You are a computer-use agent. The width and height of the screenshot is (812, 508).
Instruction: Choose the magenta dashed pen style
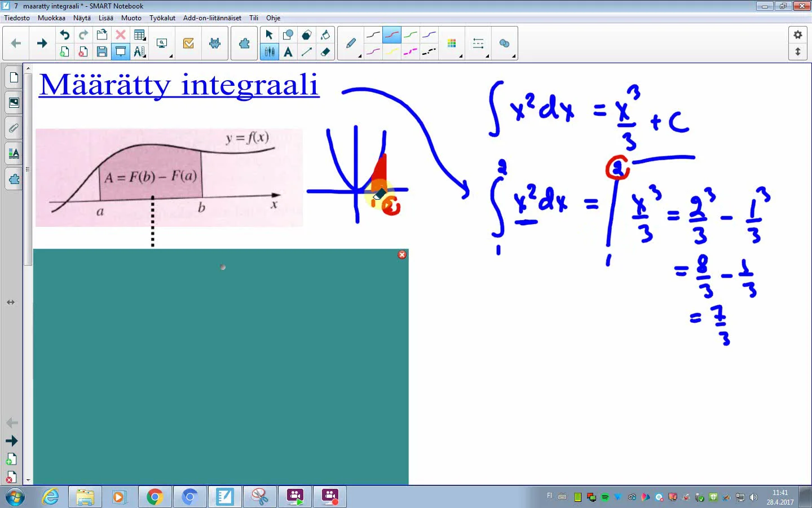coord(411,52)
